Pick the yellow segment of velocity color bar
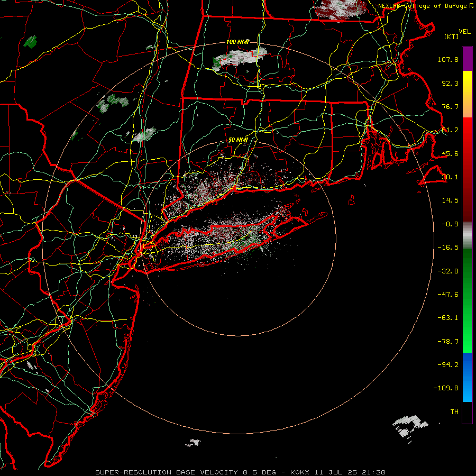The width and height of the screenshot is (476, 476). coord(467,87)
